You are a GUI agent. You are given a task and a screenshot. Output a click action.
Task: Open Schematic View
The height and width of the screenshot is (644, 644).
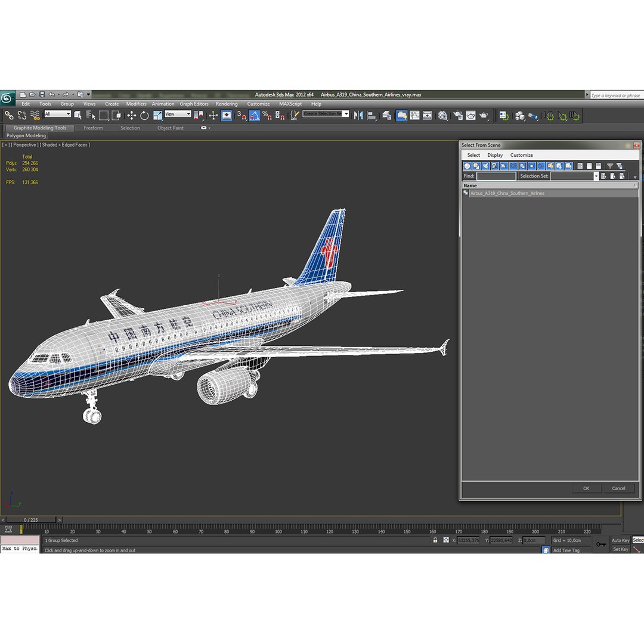click(427, 116)
